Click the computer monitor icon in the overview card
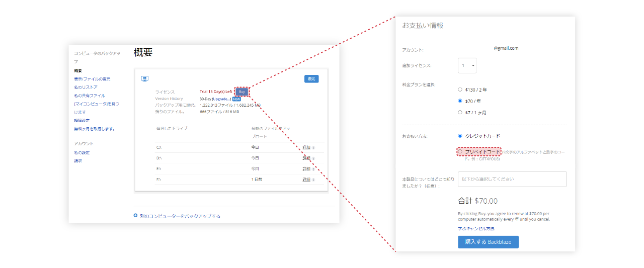The height and width of the screenshot is (268, 644). 145,79
